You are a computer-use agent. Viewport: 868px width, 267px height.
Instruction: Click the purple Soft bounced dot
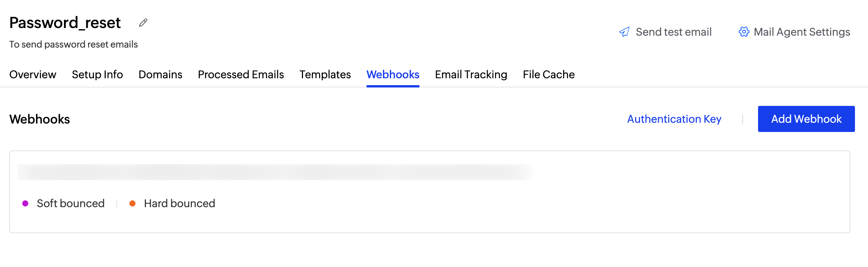25,203
